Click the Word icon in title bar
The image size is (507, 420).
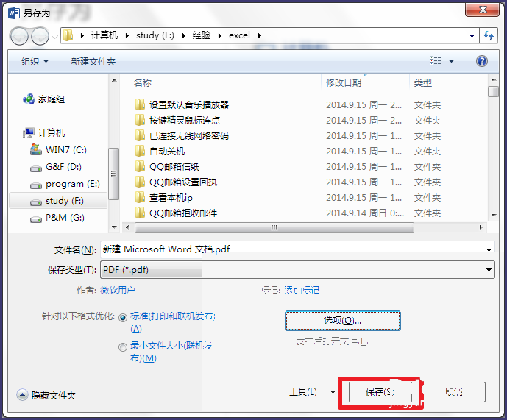[14, 13]
